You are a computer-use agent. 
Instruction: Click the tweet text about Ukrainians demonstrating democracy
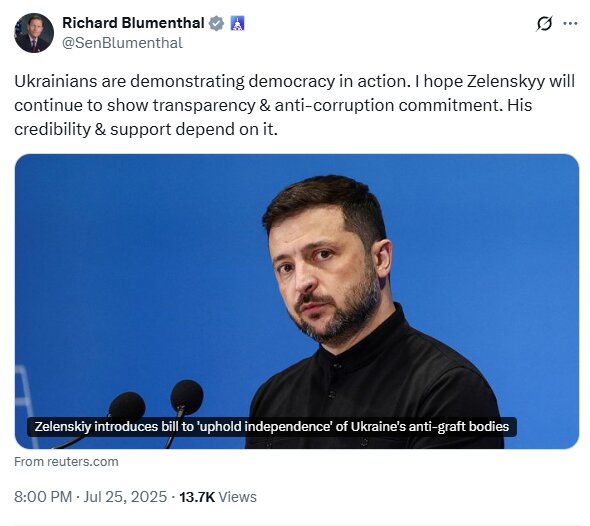(x=295, y=105)
